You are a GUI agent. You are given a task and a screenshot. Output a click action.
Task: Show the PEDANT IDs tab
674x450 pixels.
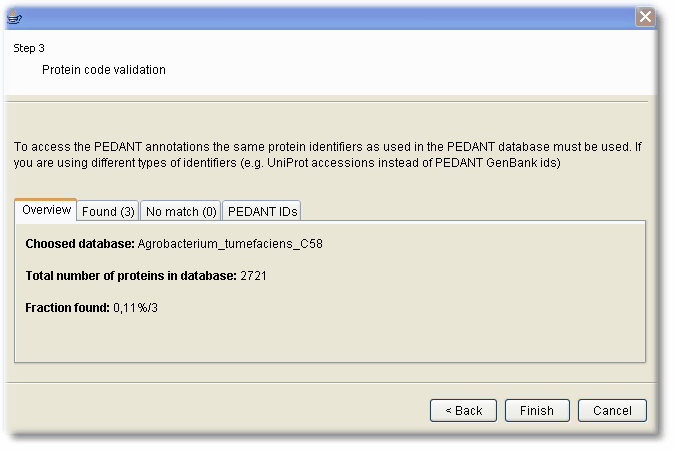[x=262, y=211]
